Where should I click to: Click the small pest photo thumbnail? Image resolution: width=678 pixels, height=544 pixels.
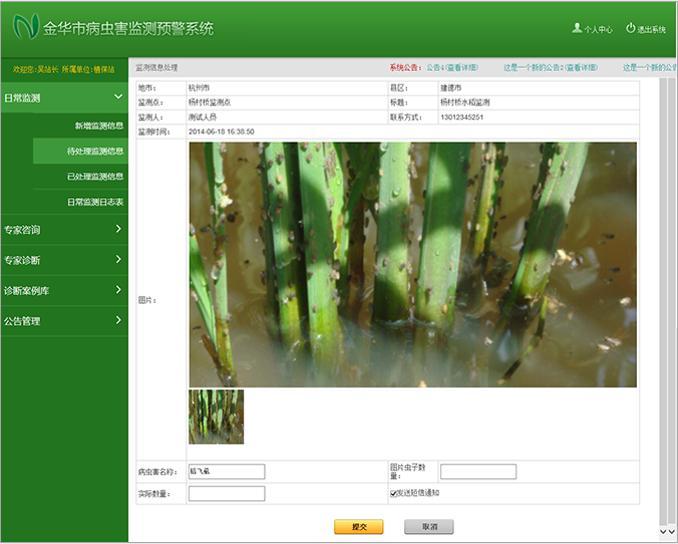[216, 417]
